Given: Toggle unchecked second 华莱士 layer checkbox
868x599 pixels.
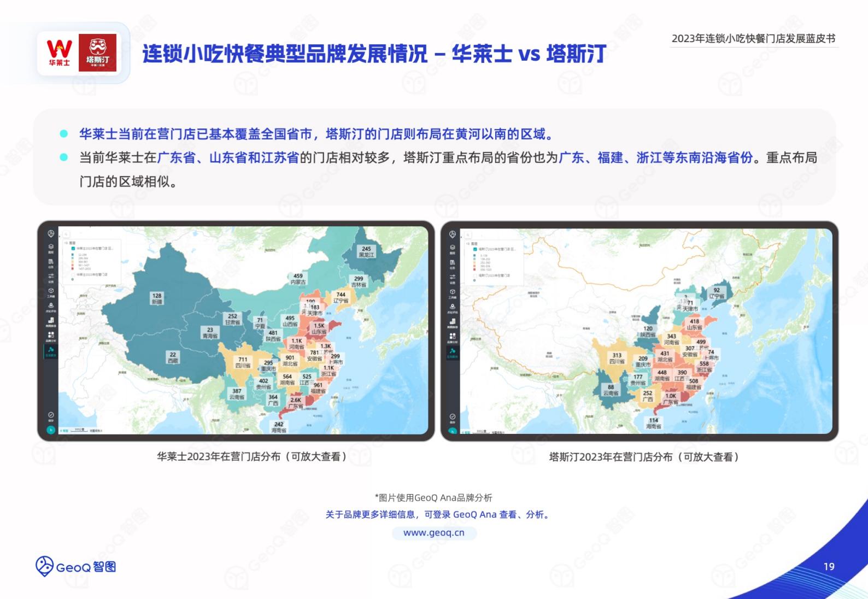Looking at the screenshot, I should [73, 274].
